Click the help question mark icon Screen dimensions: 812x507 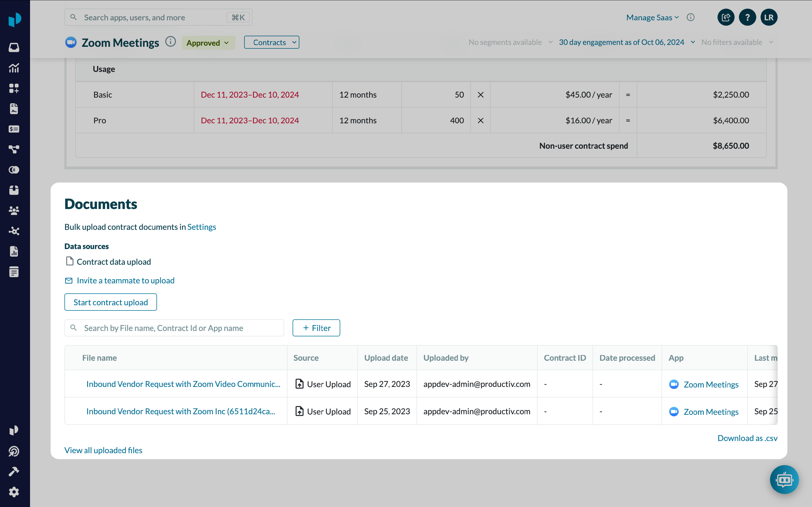[747, 17]
